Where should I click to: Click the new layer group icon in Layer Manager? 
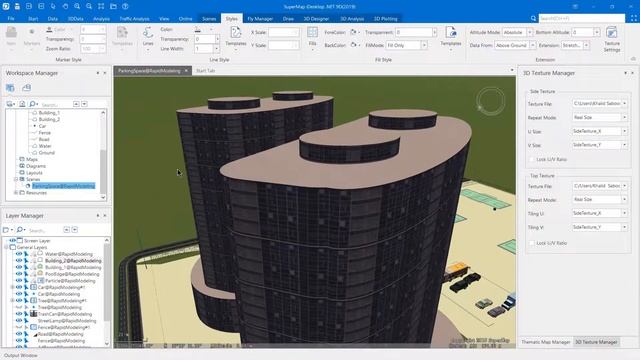click(x=7, y=230)
